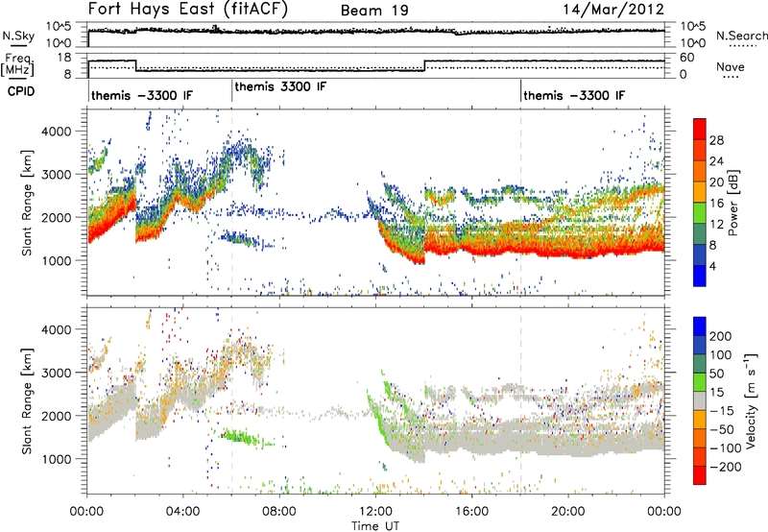This screenshot has width=768, height=532.
Task: Click the '-200' value on the Velocity scale
Action: (x=724, y=467)
